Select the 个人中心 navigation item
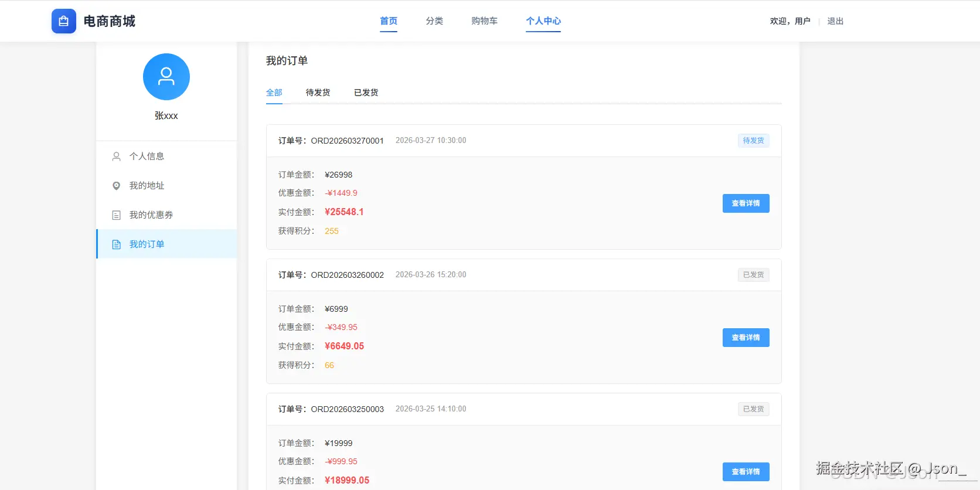980x490 pixels. (543, 21)
